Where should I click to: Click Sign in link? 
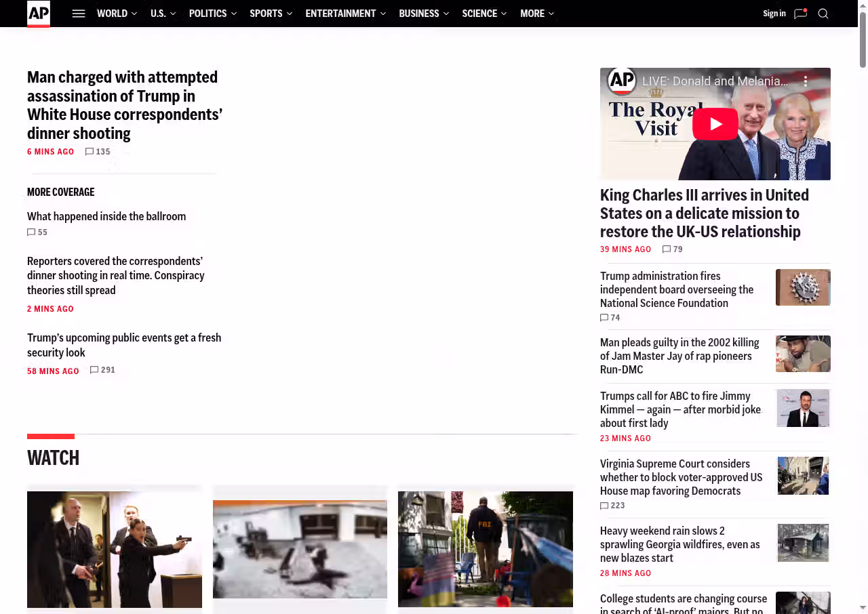pos(774,14)
